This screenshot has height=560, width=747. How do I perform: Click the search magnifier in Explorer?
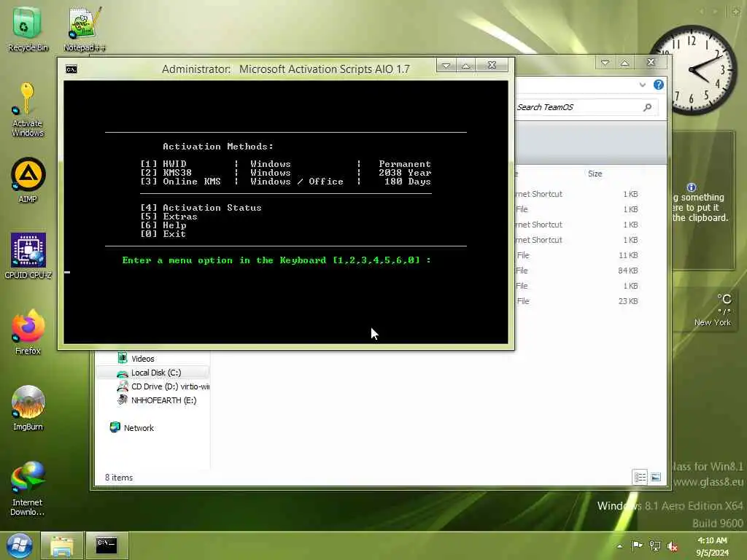pyautogui.click(x=648, y=107)
